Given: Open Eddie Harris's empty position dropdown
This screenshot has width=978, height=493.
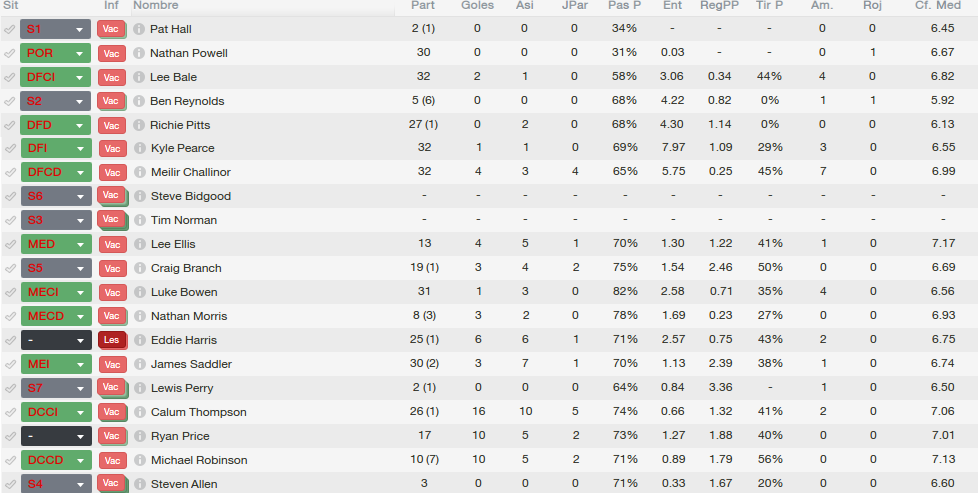Looking at the screenshot, I should (x=56, y=340).
